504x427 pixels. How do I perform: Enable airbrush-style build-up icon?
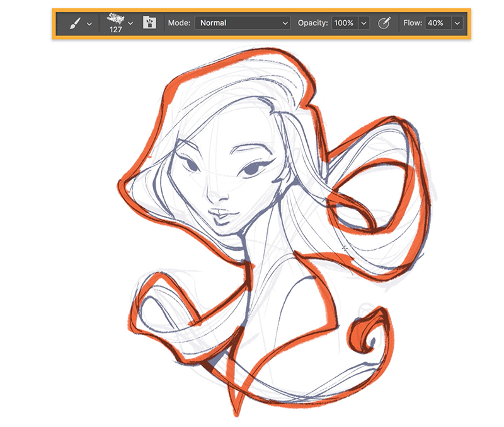(x=384, y=23)
